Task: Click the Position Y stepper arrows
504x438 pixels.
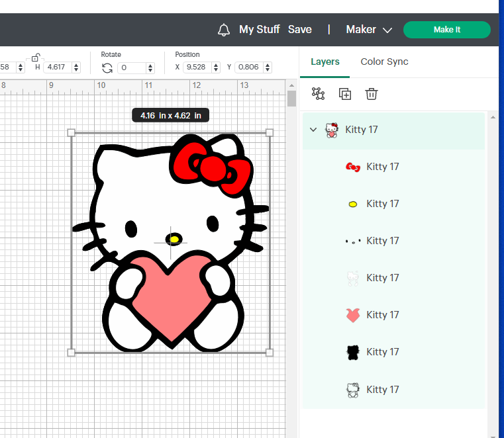Action: pos(268,67)
